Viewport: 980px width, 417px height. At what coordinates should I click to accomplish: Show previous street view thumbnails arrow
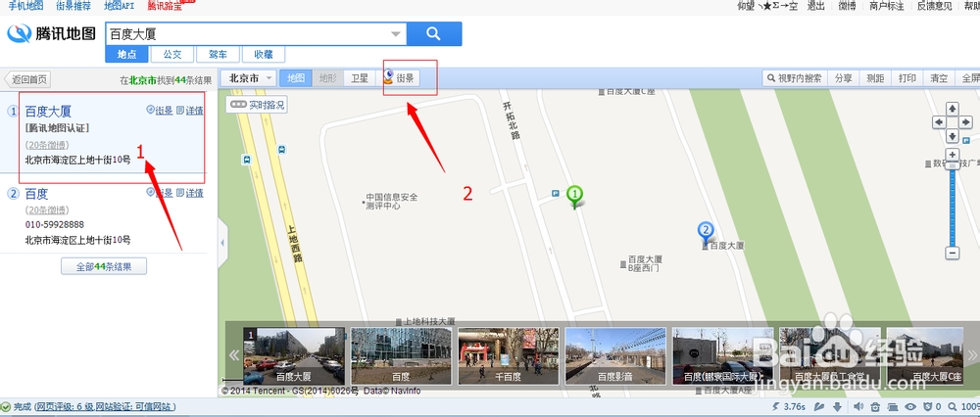(234, 355)
